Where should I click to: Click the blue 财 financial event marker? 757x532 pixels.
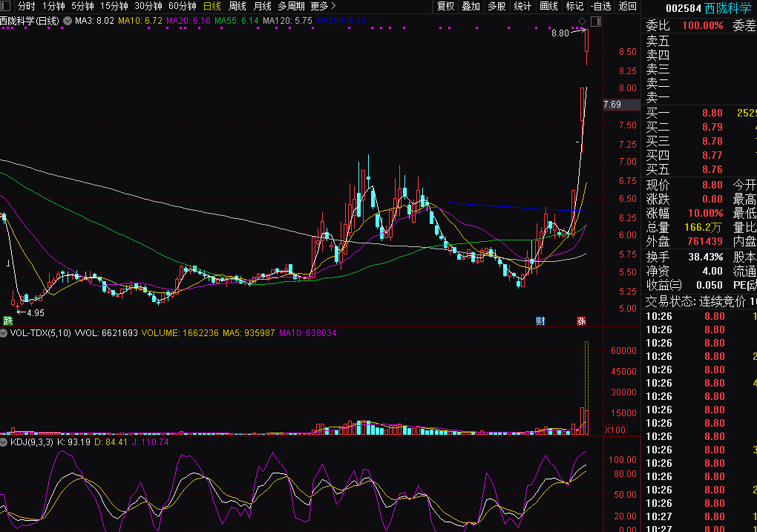coord(541,321)
